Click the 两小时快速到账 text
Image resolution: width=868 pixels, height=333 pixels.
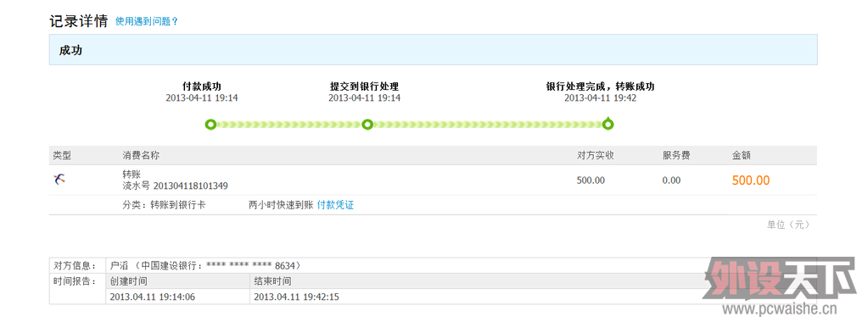pos(281,205)
